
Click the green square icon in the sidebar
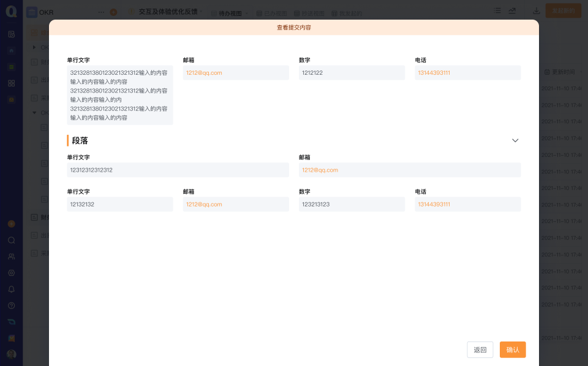11,67
